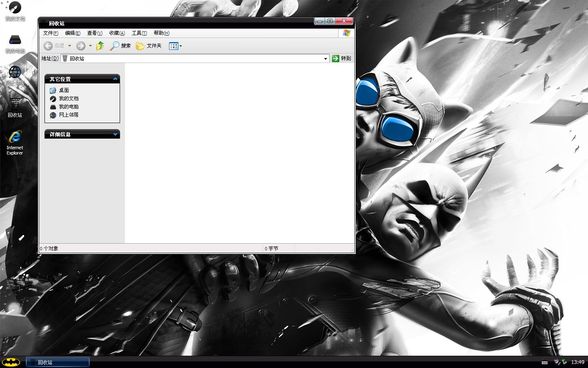
Task: Click the Windows flag logo in menu bar
Action: coord(346,33)
